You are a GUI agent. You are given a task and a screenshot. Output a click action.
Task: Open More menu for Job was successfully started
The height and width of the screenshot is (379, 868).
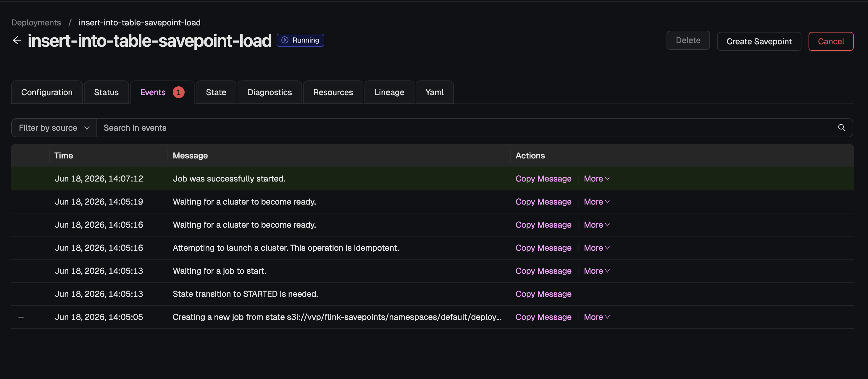[597, 179]
